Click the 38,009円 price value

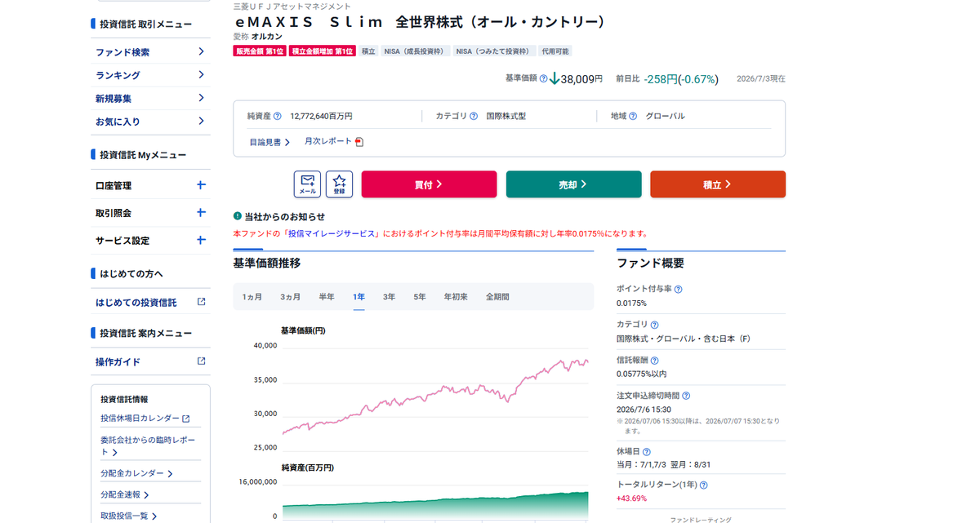581,79
